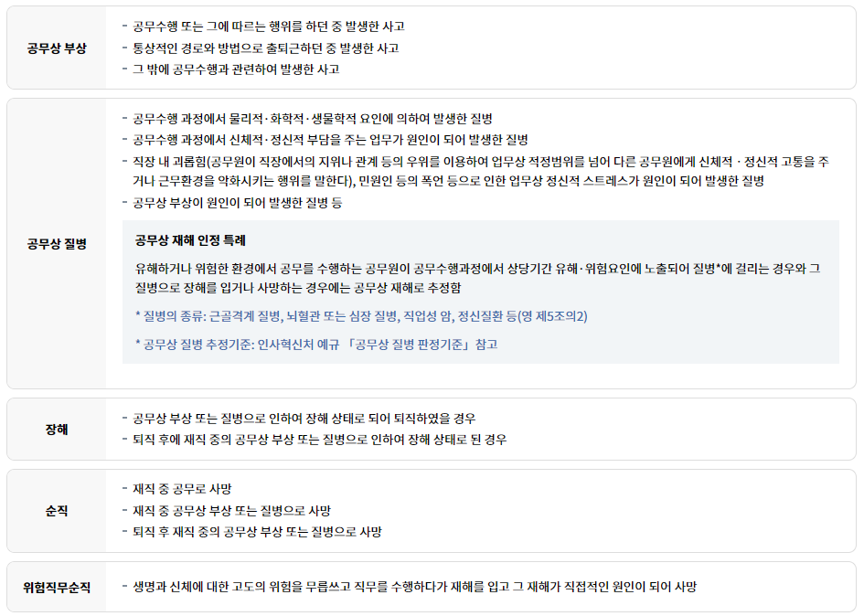The height and width of the screenshot is (616, 864).
Task: Click the blue 질병의 종류 footnote
Action: (361, 316)
